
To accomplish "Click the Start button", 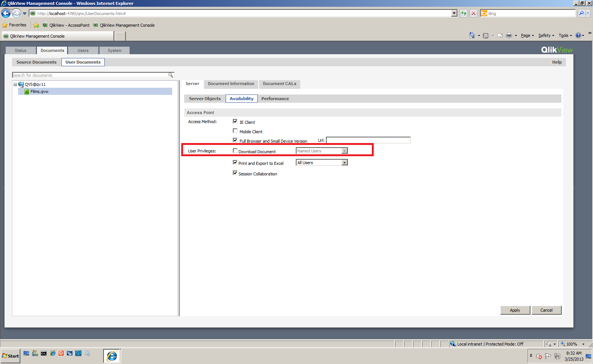I will (10, 356).
